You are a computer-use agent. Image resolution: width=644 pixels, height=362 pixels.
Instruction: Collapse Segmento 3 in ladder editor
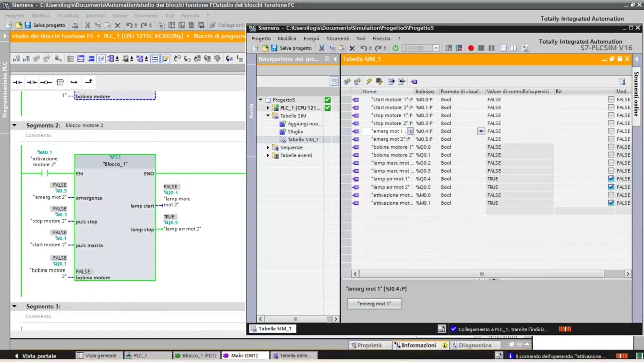pos(14,306)
